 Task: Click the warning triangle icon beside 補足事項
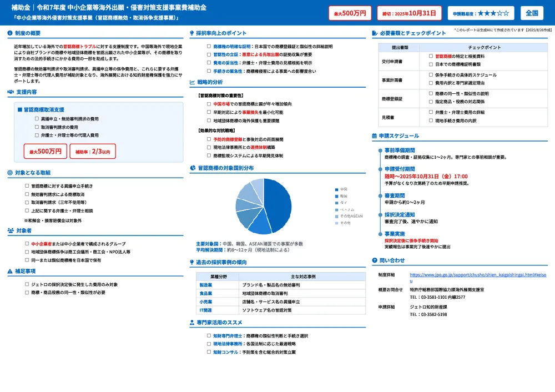(10, 272)
